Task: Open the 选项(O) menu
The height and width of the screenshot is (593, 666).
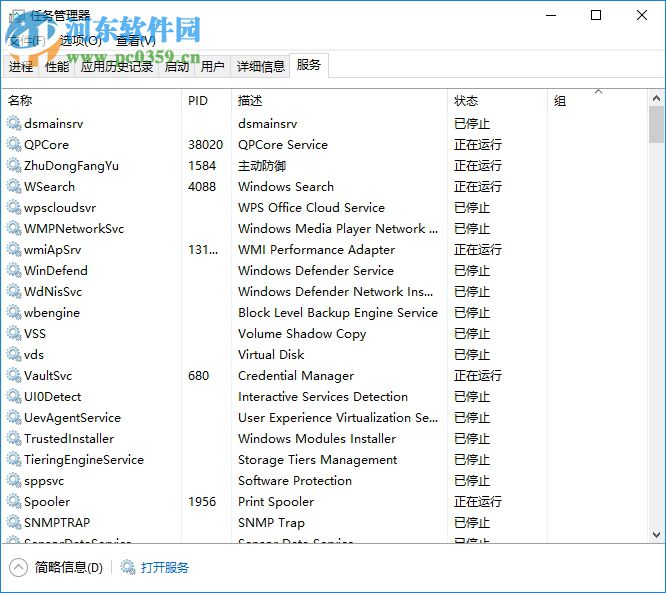Action: point(81,41)
